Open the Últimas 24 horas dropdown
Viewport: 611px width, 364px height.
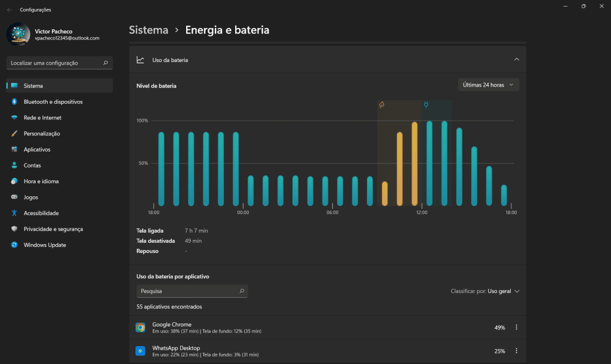[488, 85]
